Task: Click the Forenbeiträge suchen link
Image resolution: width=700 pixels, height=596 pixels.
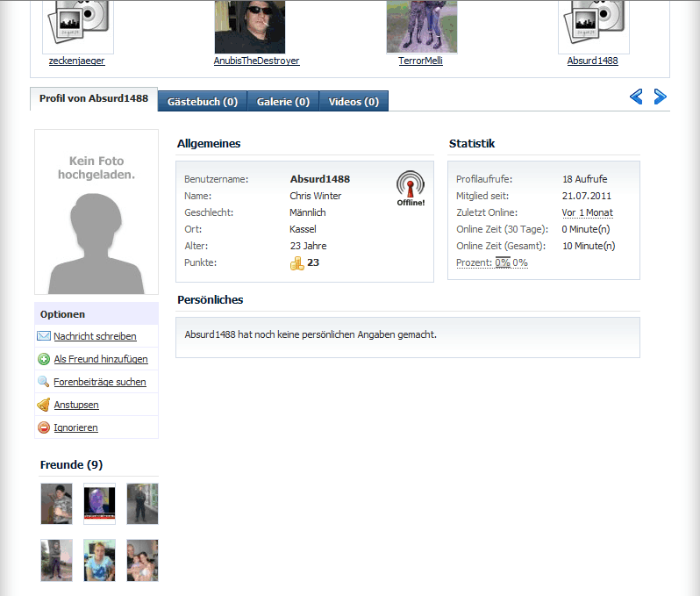Action: [99, 382]
